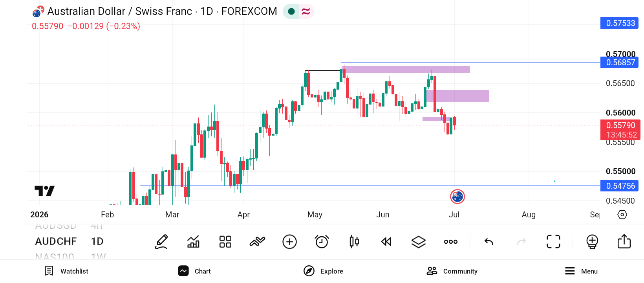The width and height of the screenshot is (644, 283).
Task: Open the Community tab
Action: [x=452, y=271]
